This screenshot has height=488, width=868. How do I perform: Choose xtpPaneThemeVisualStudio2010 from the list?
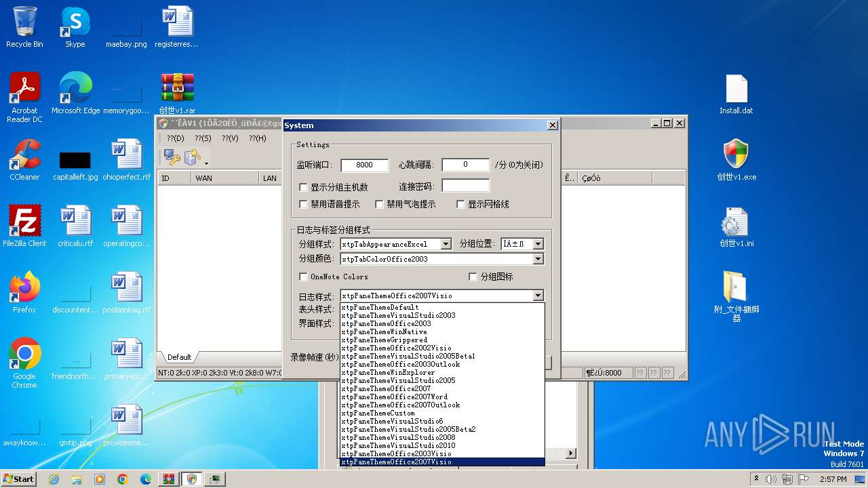442,446
